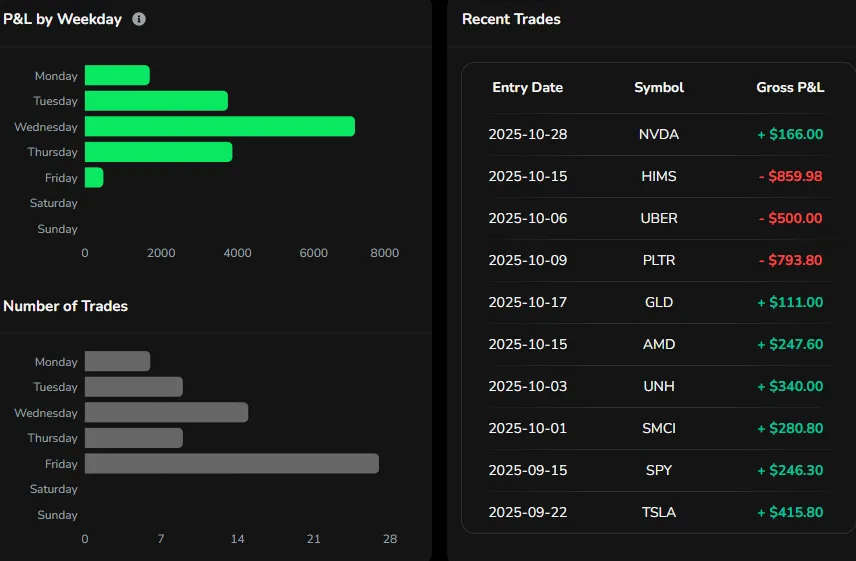This screenshot has width=856, height=561.
Task: Sort by Gross P&L column header
Action: 790,88
